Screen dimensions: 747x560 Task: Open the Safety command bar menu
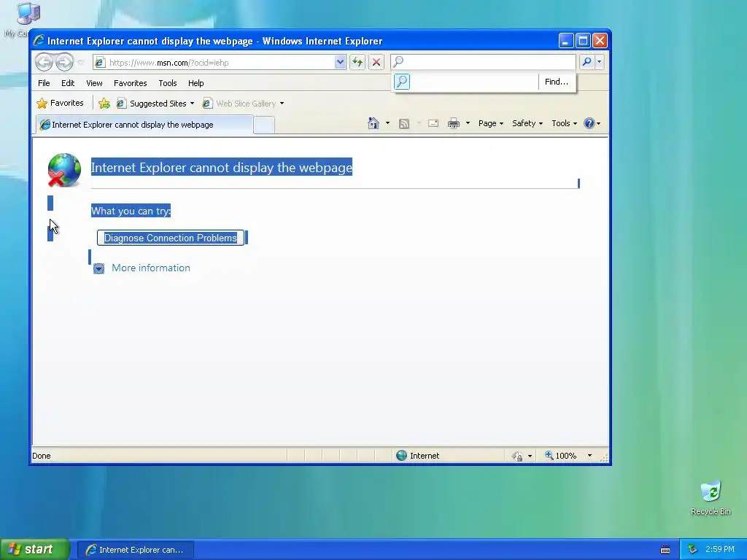(527, 123)
